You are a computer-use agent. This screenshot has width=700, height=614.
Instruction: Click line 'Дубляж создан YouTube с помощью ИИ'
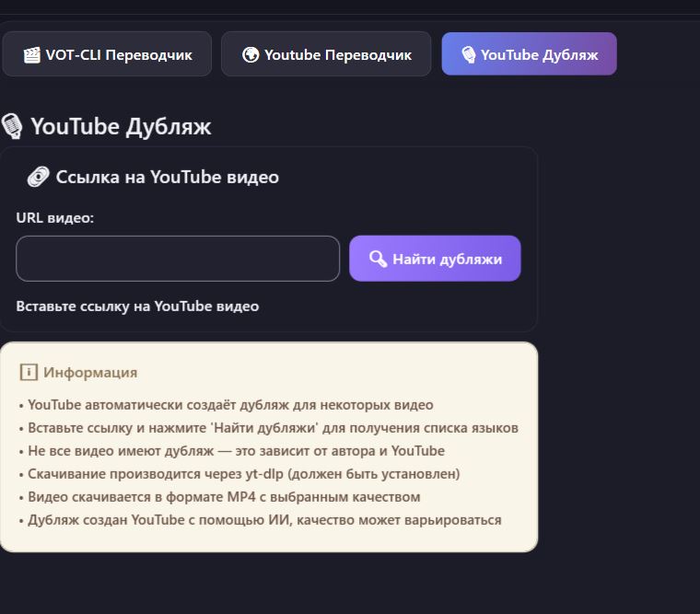(x=264, y=520)
